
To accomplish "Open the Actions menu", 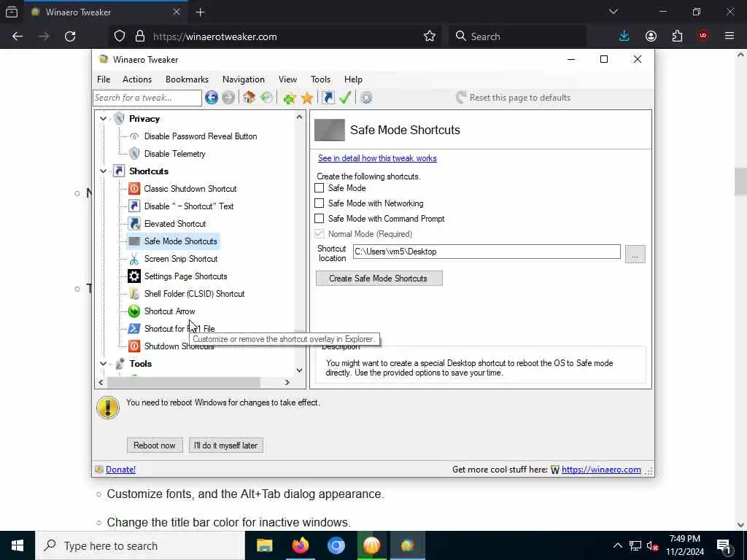I will 137,79.
